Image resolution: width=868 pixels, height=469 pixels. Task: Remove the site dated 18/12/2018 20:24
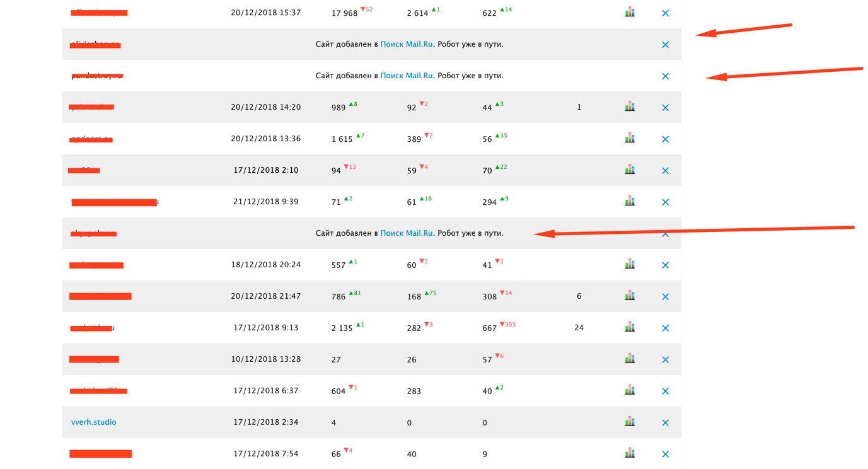point(665,265)
